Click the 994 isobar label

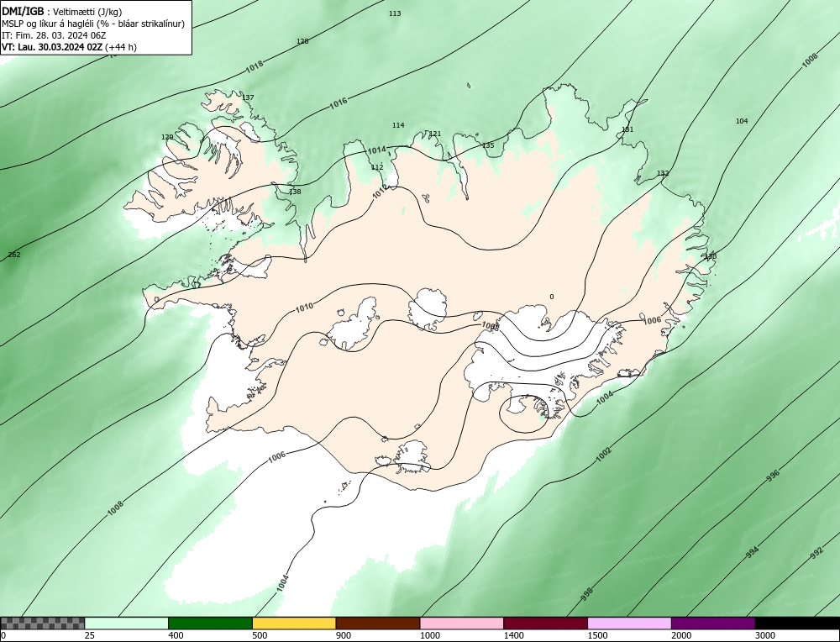753,552
